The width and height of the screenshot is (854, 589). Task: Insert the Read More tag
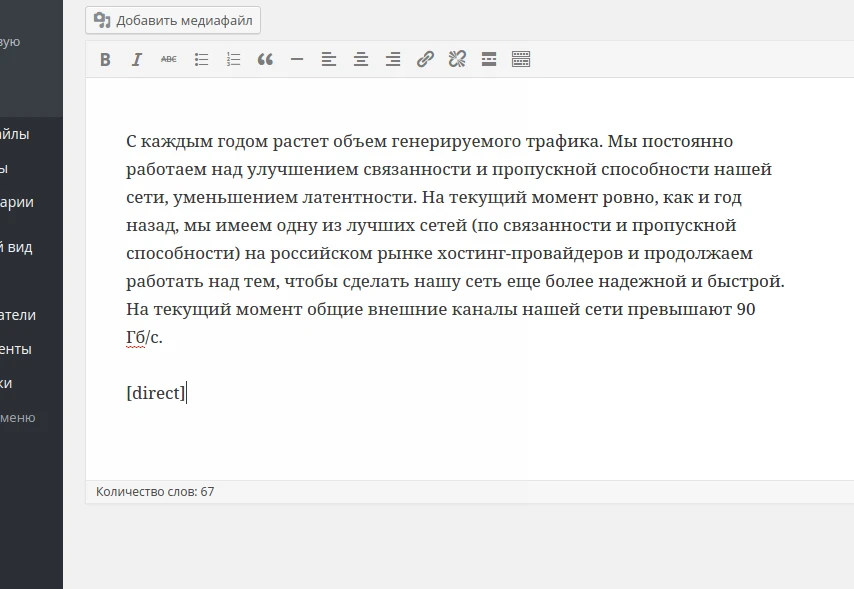(x=489, y=59)
